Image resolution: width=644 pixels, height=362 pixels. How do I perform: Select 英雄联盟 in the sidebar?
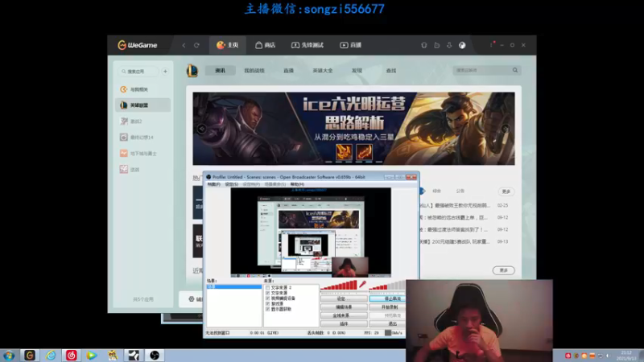(143, 105)
